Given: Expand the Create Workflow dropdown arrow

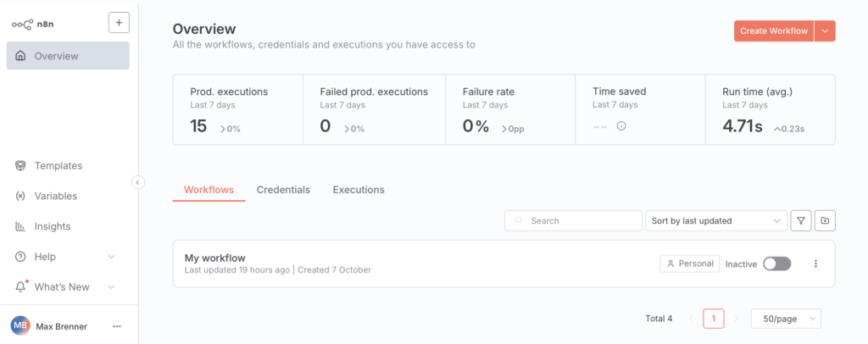Looking at the screenshot, I should [x=826, y=31].
